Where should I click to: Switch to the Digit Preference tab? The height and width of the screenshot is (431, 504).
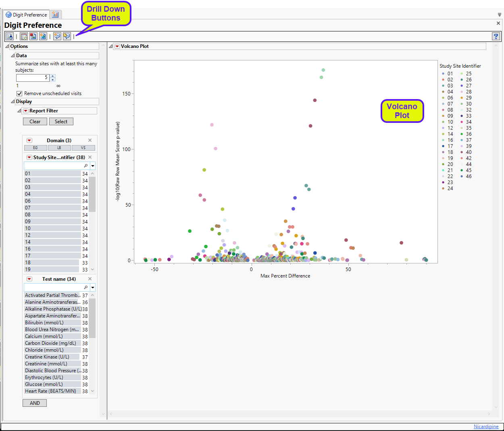pyautogui.click(x=27, y=15)
